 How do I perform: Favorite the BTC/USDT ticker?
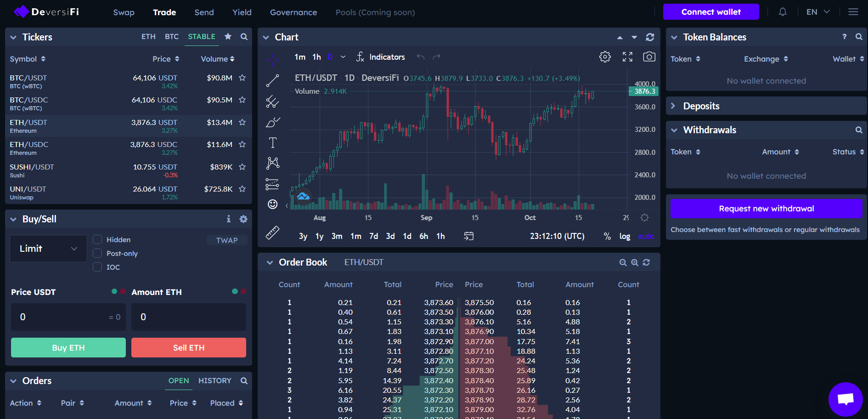[x=242, y=78]
